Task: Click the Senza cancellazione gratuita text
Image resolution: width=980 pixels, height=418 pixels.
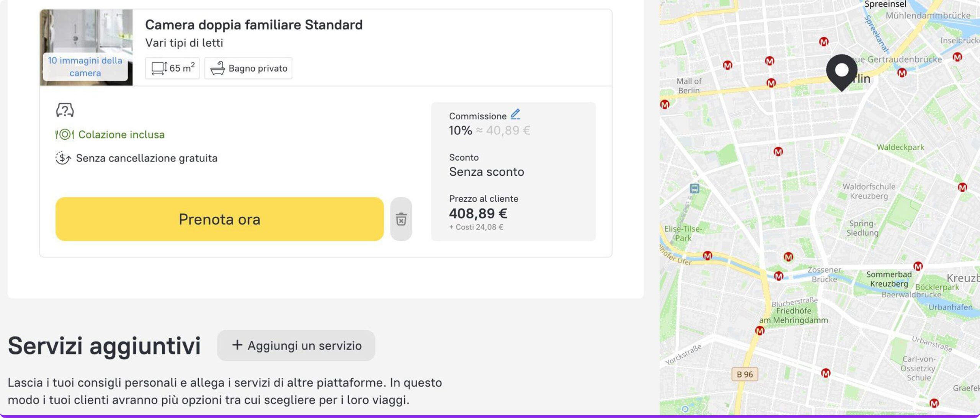Action: pyautogui.click(x=147, y=158)
